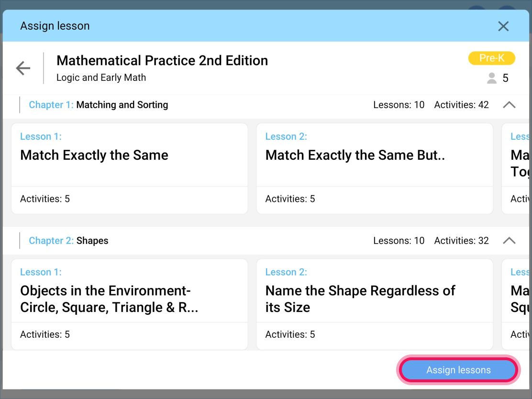Select lesson Match Exactly the Same But..
The width and height of the screenshot is (532, 399).
(x=375, y=168)
